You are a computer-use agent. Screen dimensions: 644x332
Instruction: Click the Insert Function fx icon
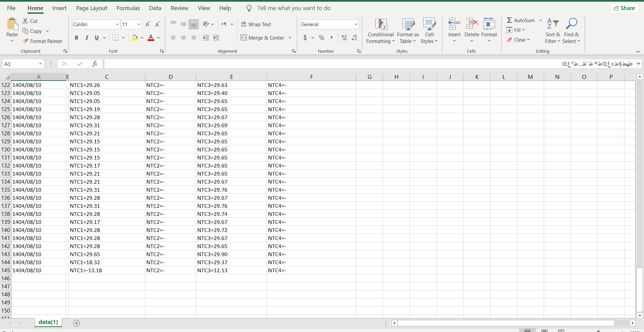(95, 64)
